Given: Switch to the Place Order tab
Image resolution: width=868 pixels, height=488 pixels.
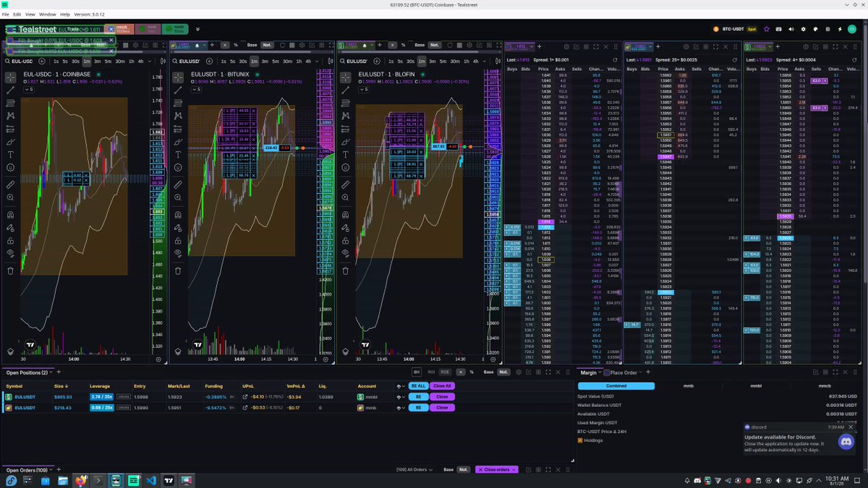Looking at the screenshot, I should click(624, 372).
